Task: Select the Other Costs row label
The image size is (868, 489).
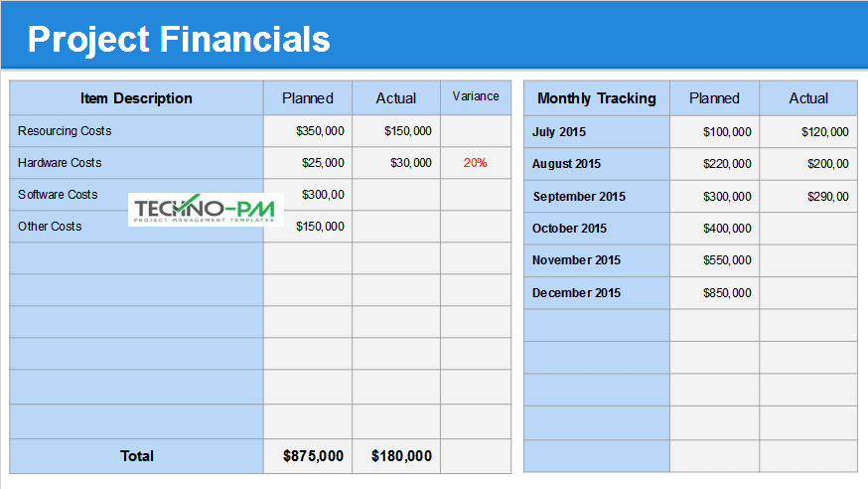Action: point(50,227)
